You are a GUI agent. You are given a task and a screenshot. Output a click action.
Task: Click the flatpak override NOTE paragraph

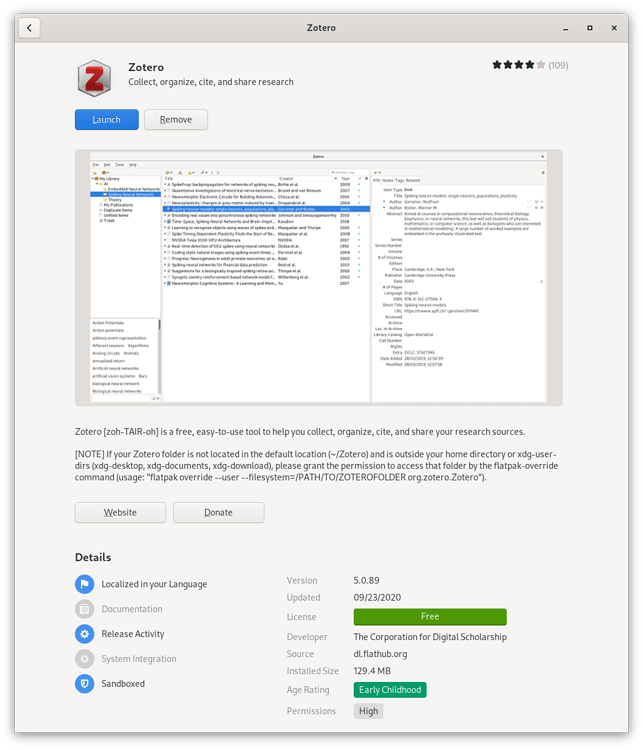coord(316,466)
